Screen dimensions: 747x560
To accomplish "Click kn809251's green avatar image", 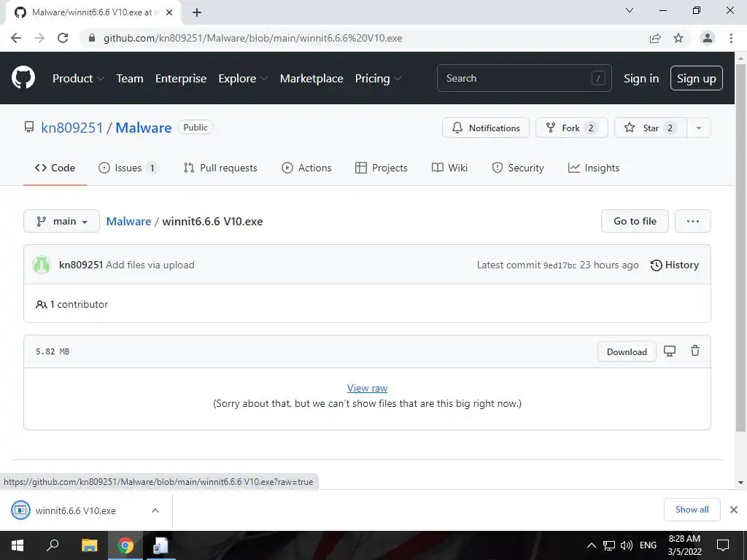I will tap(42, 265).
